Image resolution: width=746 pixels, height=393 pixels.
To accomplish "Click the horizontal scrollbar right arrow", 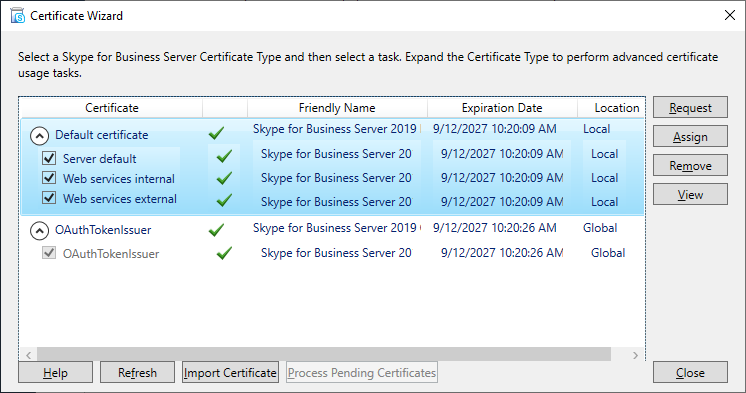I will (636, 355).
